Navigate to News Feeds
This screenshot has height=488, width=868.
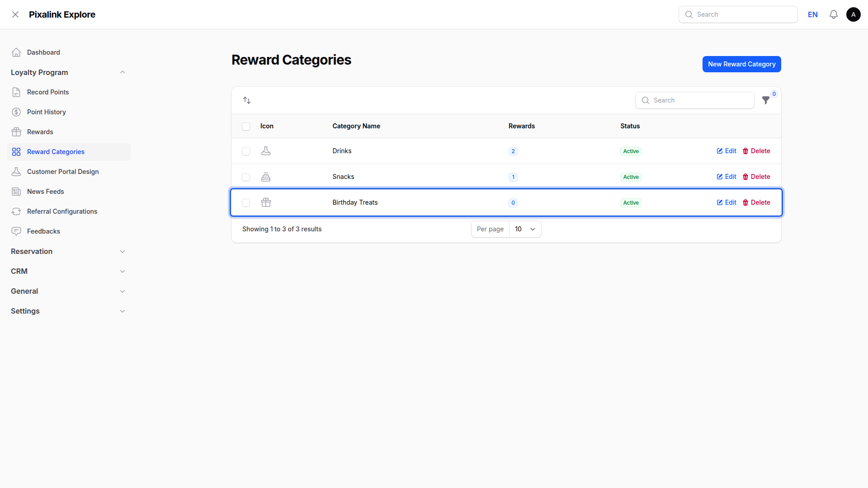click(x=69, y=192)
